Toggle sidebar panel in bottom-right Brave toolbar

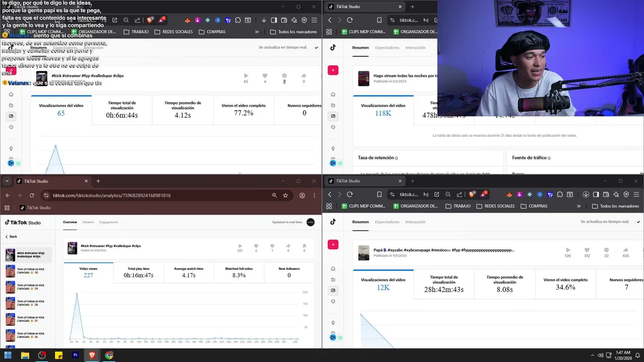[596, 194]
